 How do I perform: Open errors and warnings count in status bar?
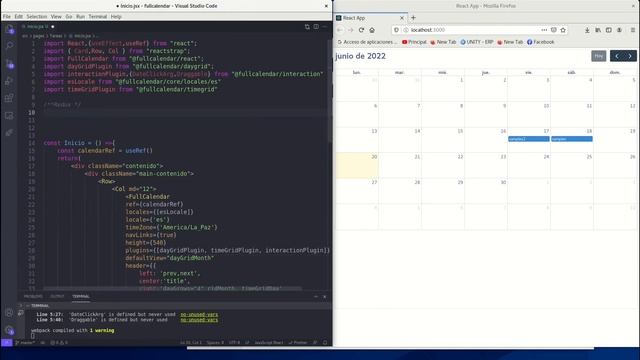[59, 343]
